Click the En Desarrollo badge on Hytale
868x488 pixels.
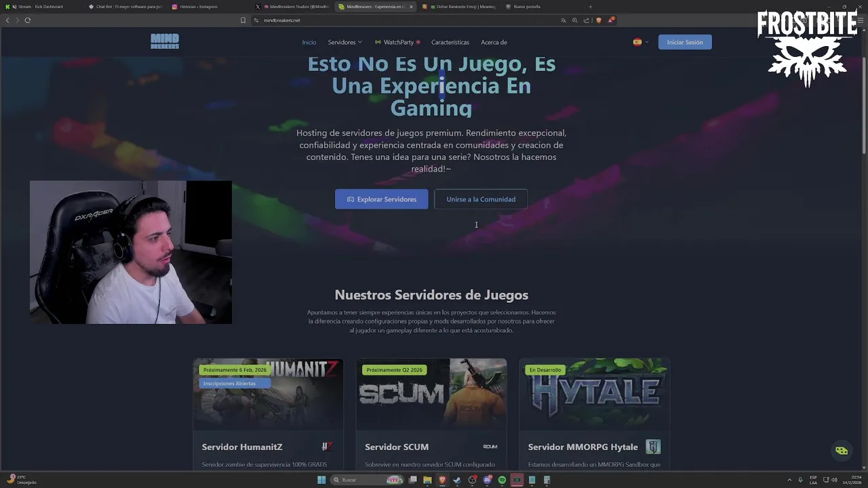(545, 370)
